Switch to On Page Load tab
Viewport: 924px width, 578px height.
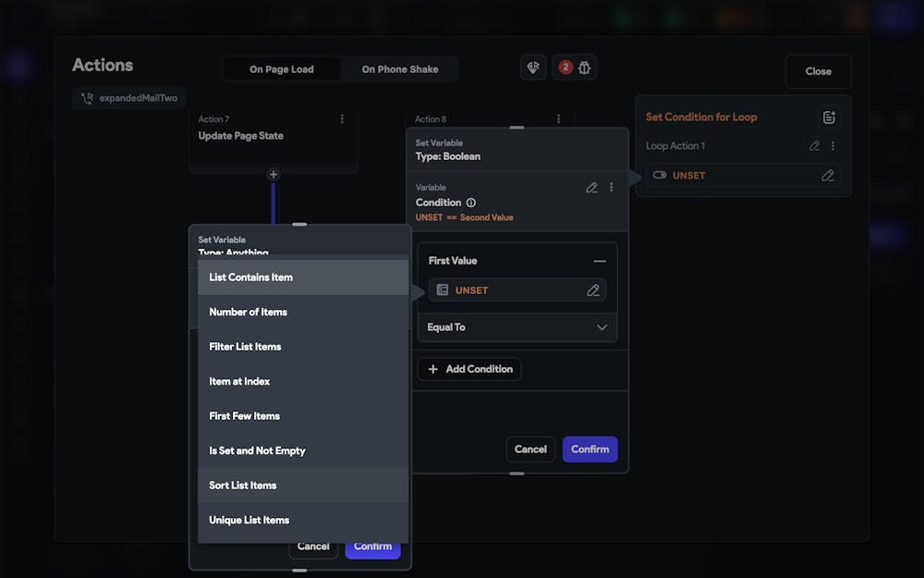pos(282,69)
